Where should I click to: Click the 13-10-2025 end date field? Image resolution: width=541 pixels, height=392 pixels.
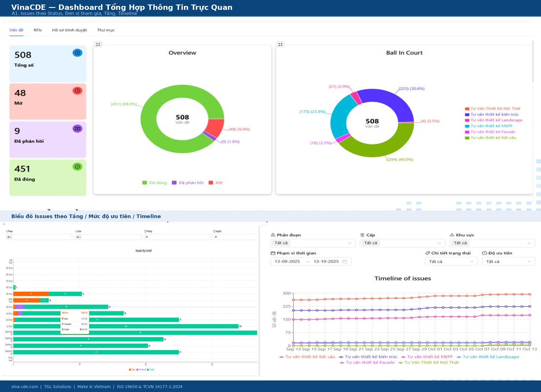click(325, 262)
